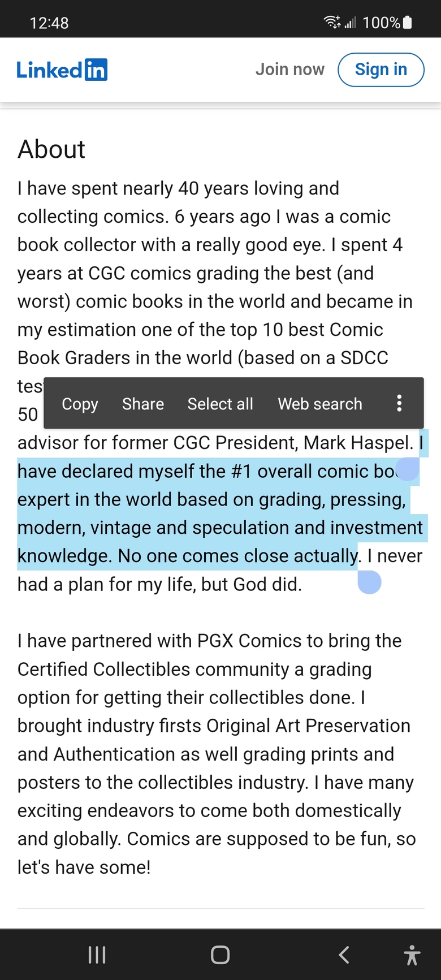This screenshot has height=980, width=441.
Task: Tap the upper text selection handle
Action: (408, 469)
